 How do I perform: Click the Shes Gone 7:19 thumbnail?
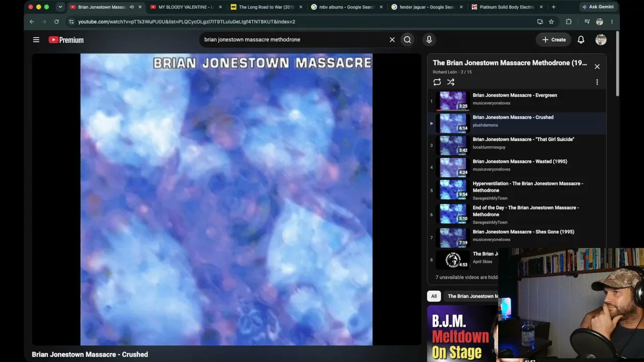(x=453, y=237)
